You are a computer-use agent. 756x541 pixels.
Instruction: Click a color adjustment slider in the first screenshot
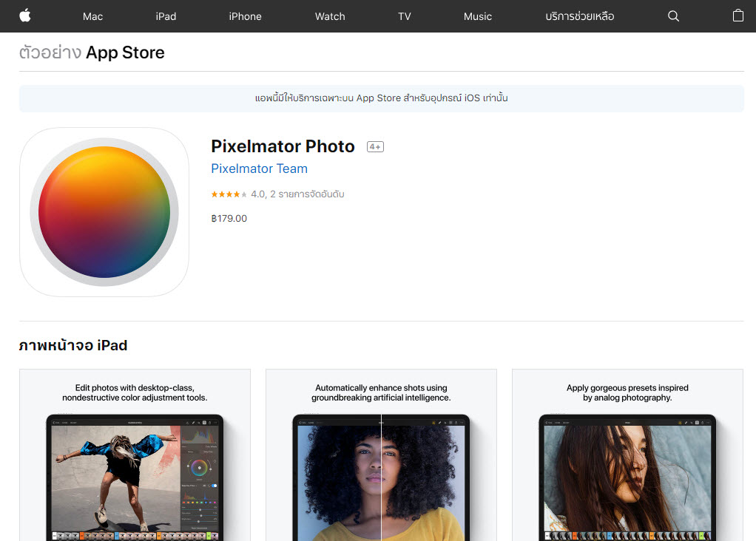pyautogui.click(x=200, y=510)
